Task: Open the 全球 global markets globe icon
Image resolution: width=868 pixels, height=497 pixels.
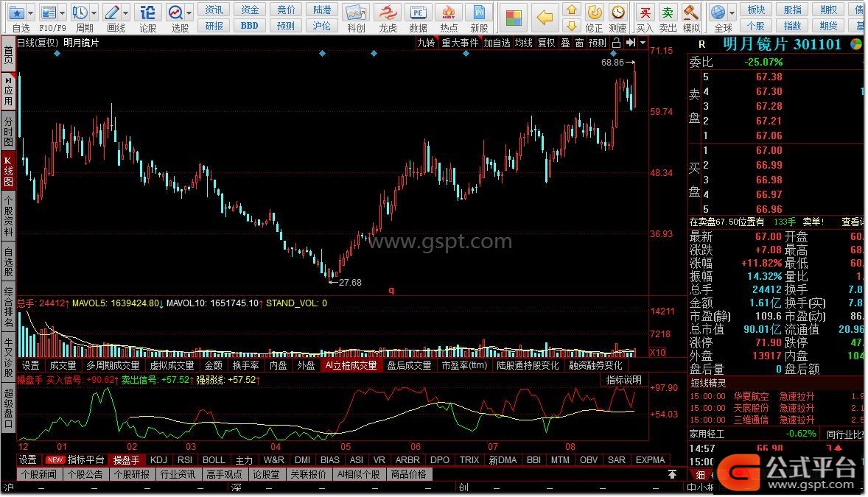Action: click(x=718, y=13)
